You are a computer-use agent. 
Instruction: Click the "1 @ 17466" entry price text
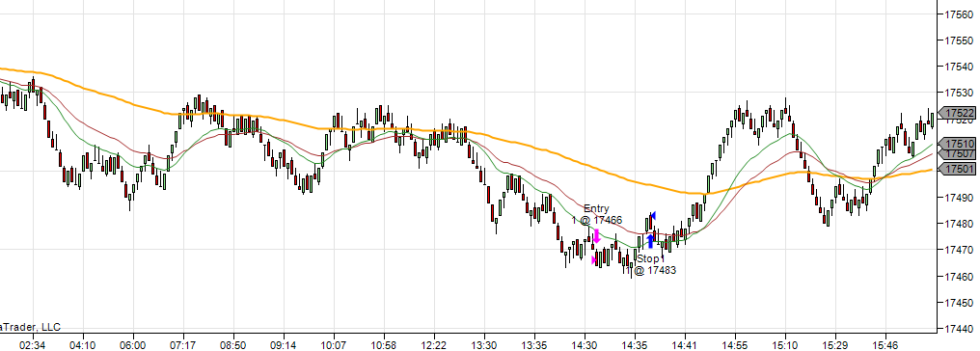pos(597,220)
